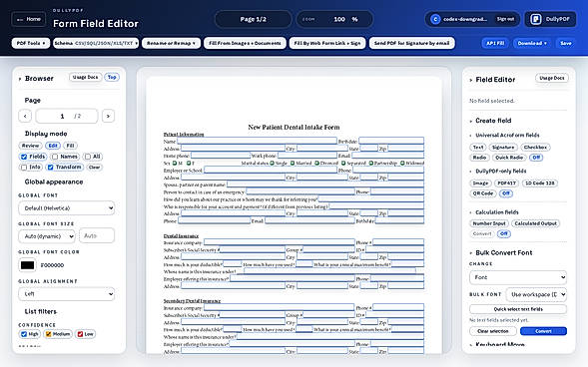Click the Auto font size input

97,235
